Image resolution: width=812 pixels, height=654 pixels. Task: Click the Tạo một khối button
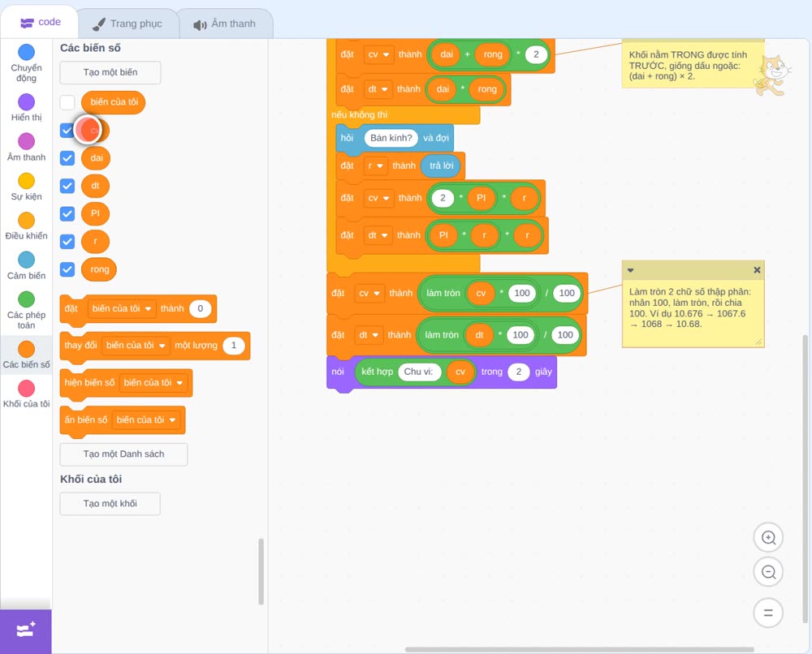click(x=110, y=504)
